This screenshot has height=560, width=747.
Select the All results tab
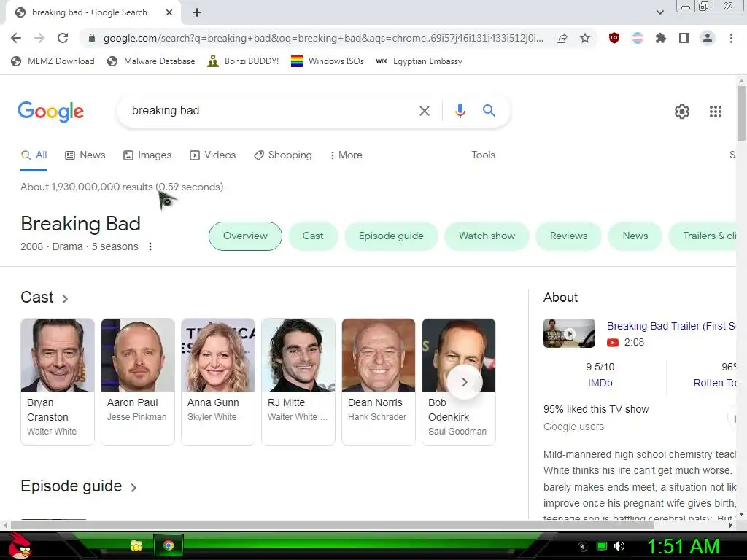tap(34, 155)
